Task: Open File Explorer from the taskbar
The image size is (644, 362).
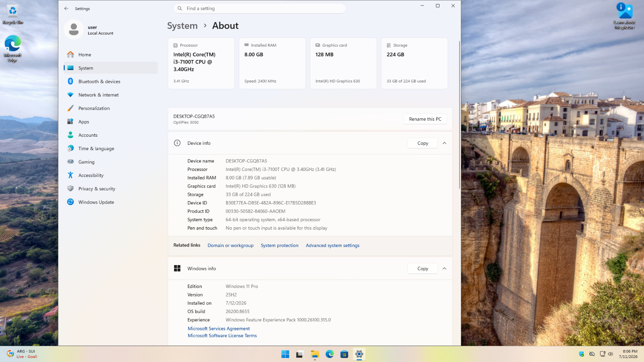Action: point(315,354)
